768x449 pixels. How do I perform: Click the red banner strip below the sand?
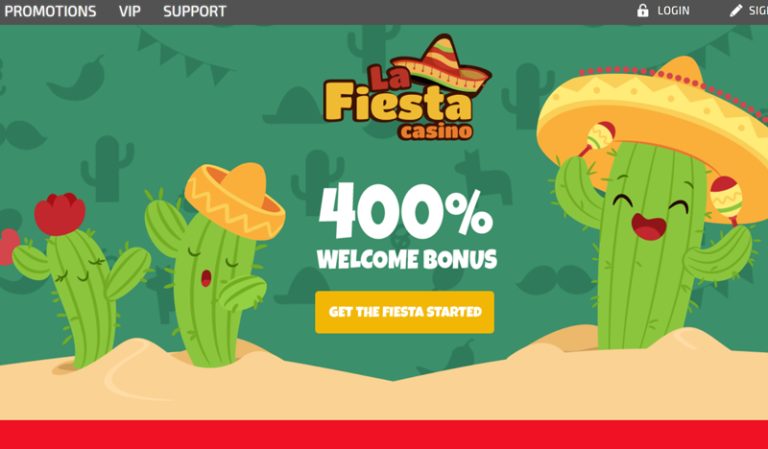point(384,434)
